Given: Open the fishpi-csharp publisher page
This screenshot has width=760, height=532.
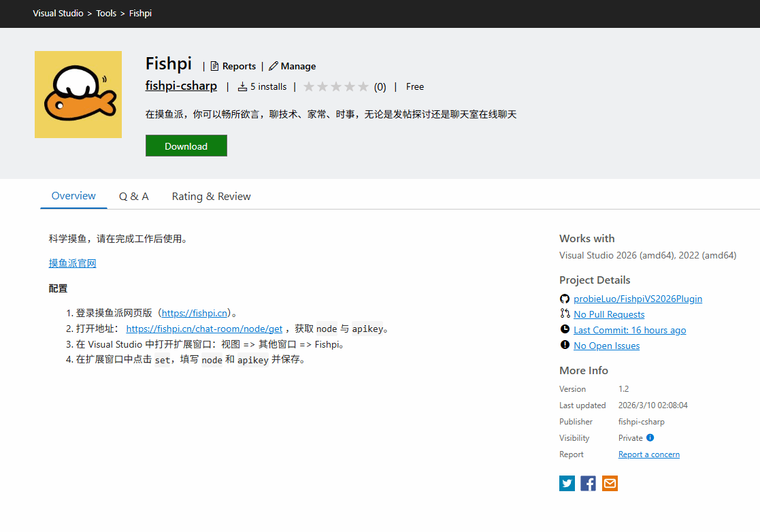Looking at the screenshot, I should pyautogui.click(x=181, y=86).
